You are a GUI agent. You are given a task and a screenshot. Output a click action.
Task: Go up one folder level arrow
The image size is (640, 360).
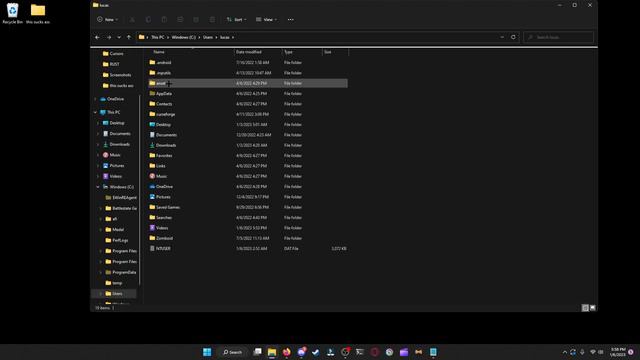click(129, 37)
